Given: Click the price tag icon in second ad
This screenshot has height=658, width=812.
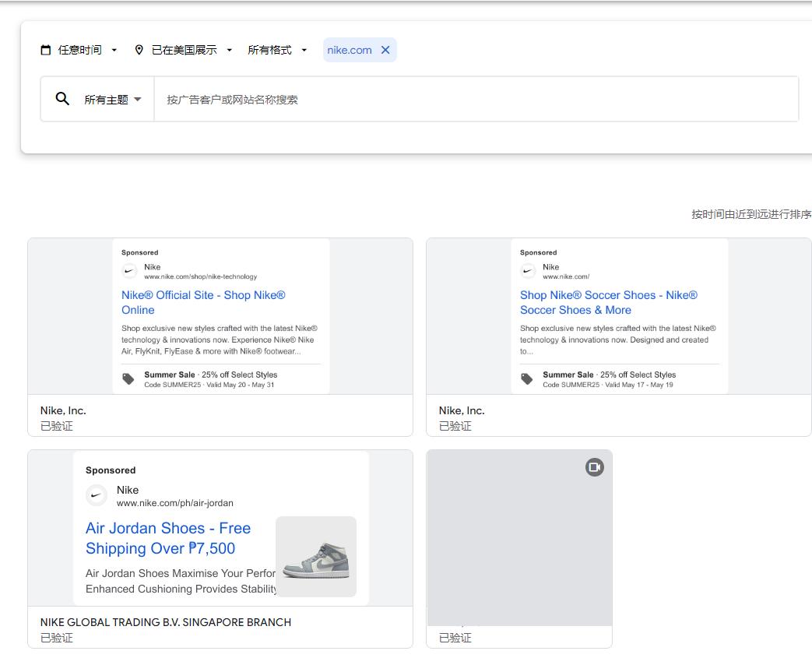Looking at the screenshot, I should pyautogui.click(x=527, y=379).
